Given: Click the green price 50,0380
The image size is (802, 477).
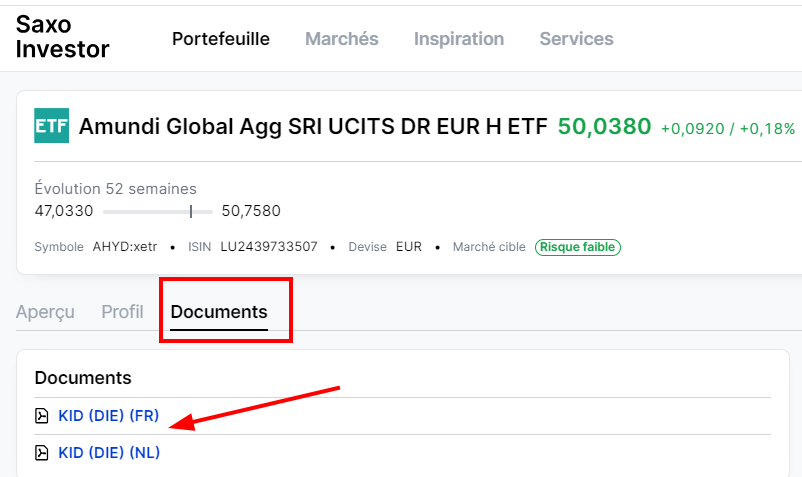Looking at the screenshot, I should (604, 127).
